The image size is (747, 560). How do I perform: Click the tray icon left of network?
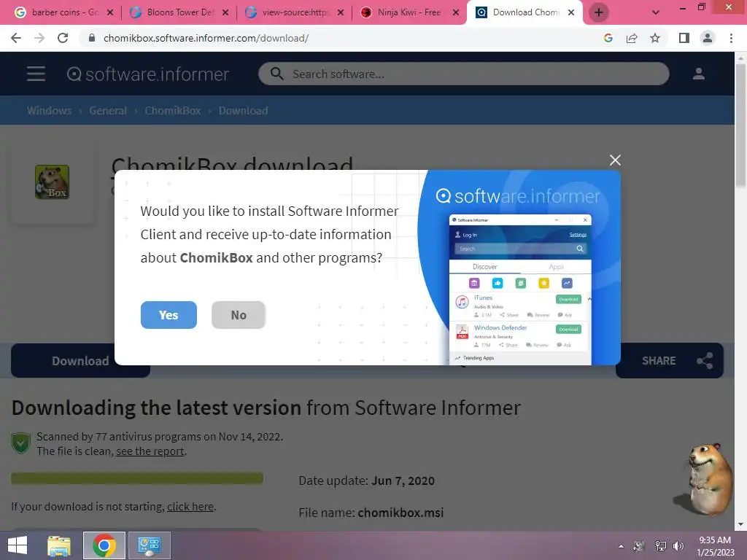click(639, 546)
